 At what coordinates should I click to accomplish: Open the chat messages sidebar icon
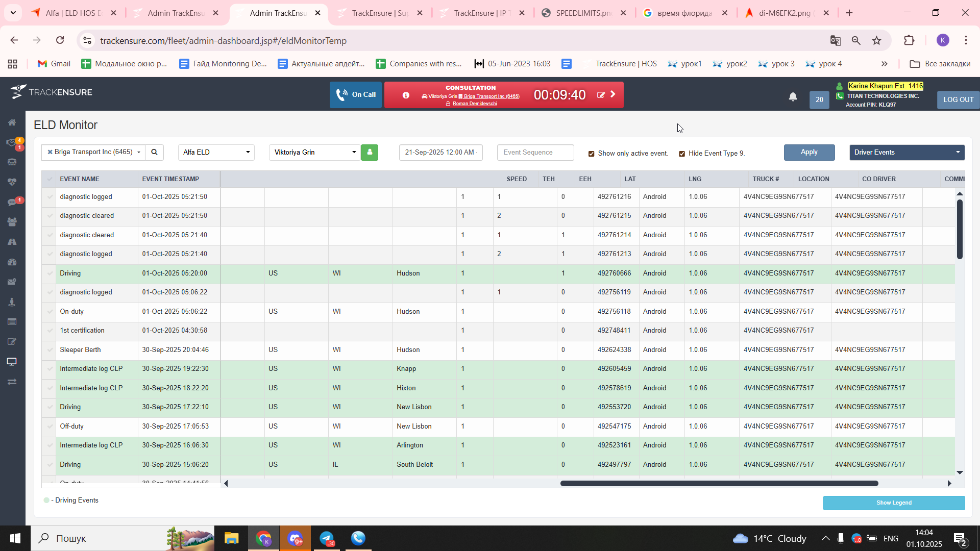pos(12,203)
